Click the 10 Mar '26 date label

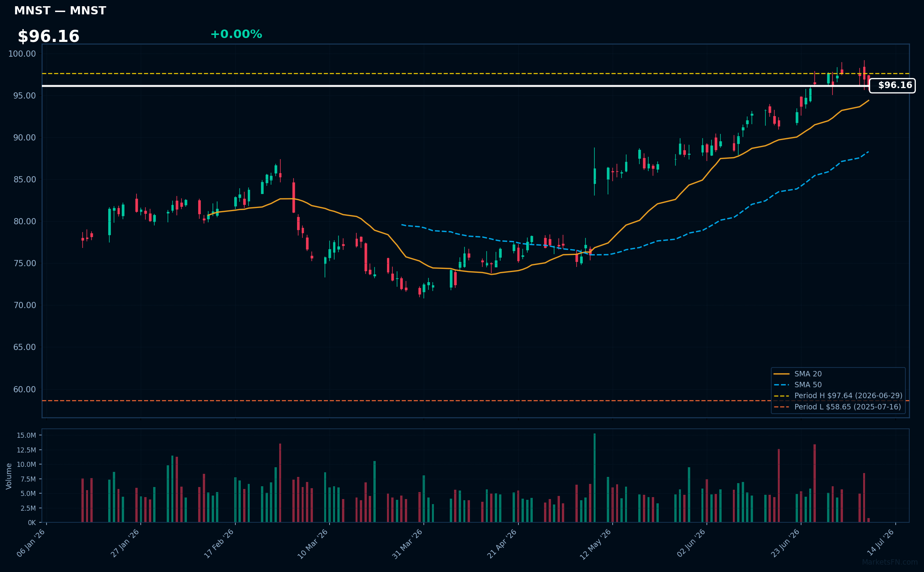[313, 543]
